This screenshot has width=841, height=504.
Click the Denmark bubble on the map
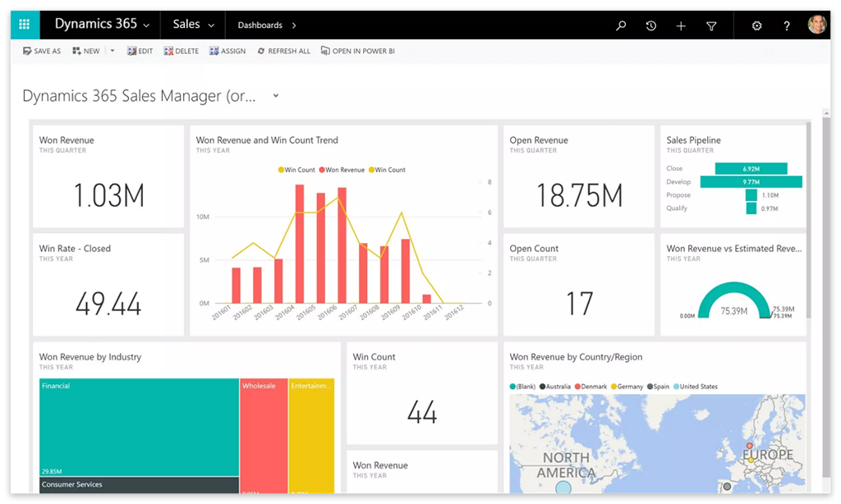[749, 446]
